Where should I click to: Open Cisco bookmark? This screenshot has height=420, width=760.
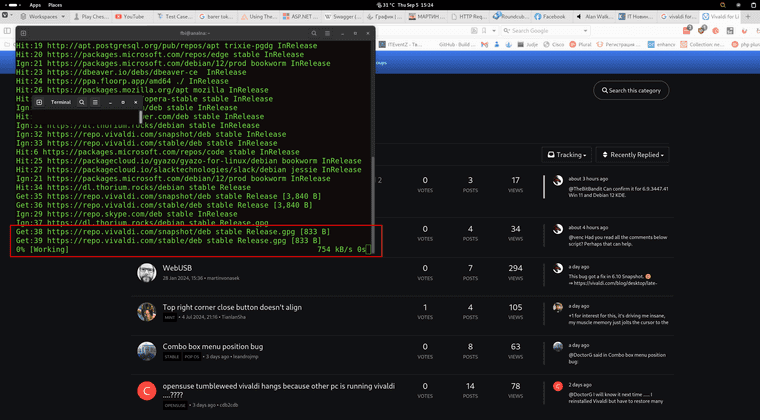554,45
